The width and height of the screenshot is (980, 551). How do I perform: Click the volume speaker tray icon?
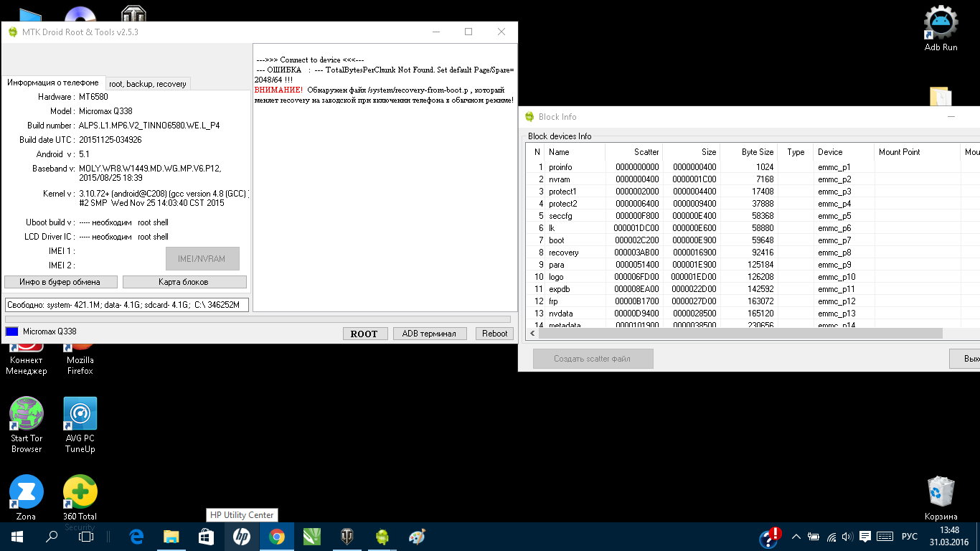(848, 537)
